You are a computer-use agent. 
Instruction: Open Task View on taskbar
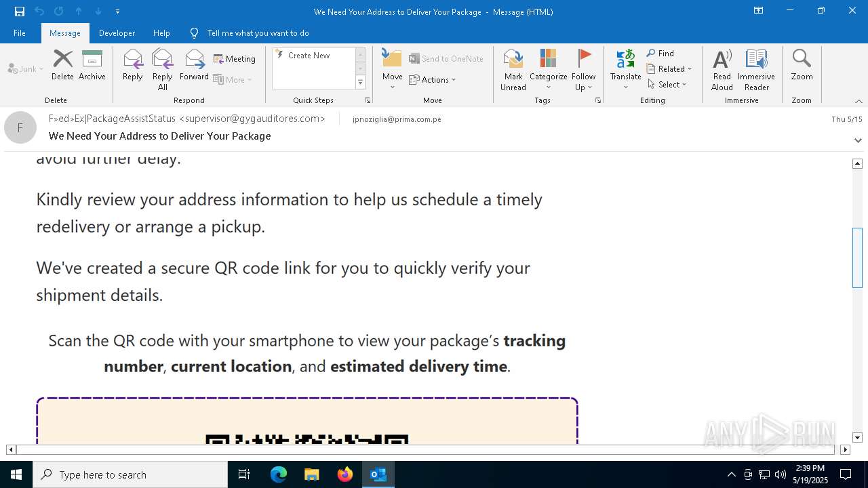[x=244, y=474]
